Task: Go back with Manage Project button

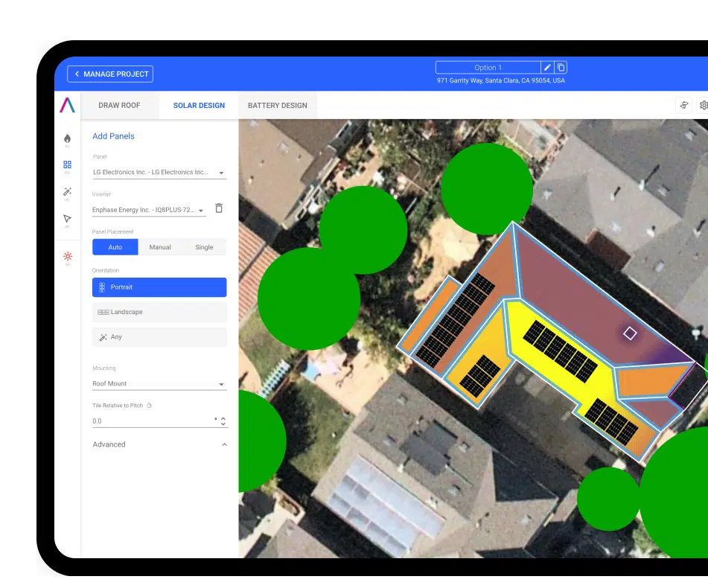Action: click(110, 74)
